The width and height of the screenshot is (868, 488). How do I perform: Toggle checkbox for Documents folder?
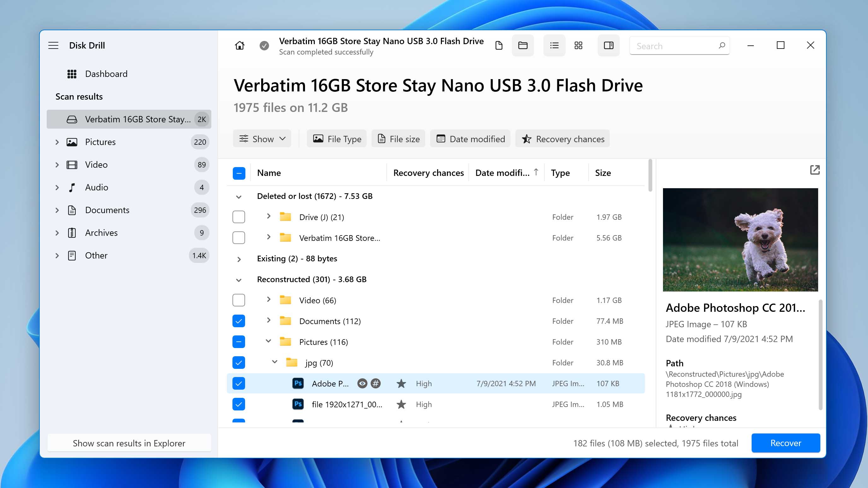[238, 321]
